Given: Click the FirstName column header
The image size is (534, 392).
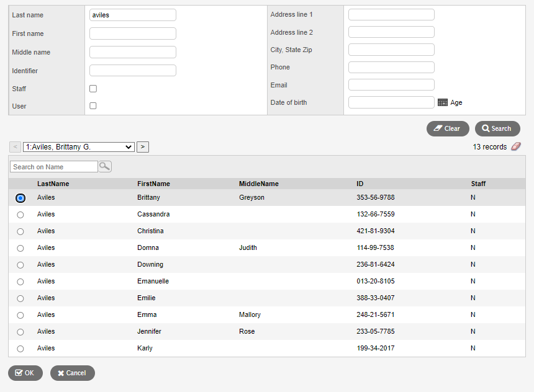Looking at the screenshot, I should pos(153,184).
